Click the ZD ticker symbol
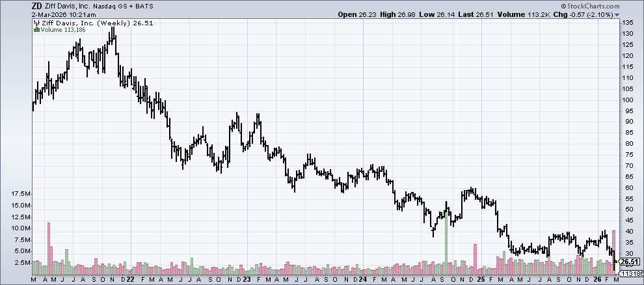 point(36,6)
